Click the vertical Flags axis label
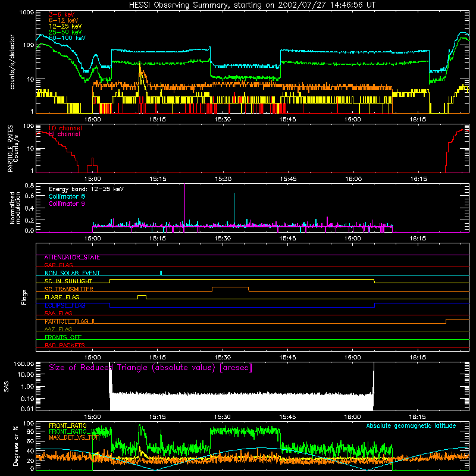 click(24, 297)
